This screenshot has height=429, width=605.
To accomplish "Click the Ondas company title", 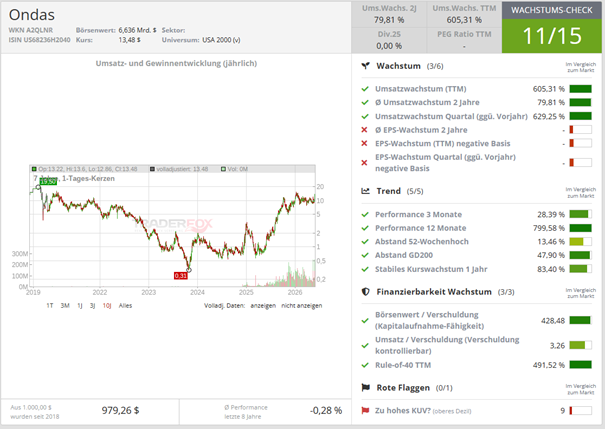I will coord(32,15).
